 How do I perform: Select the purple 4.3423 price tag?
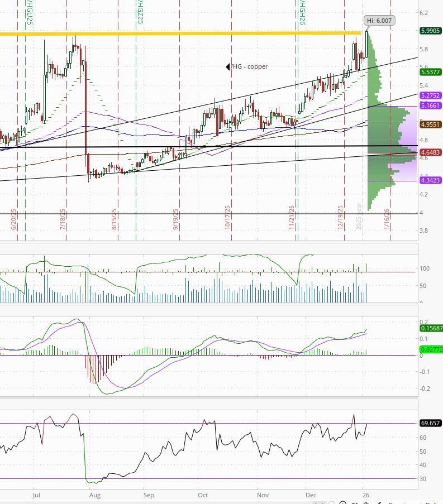click(x=430, y=180)
